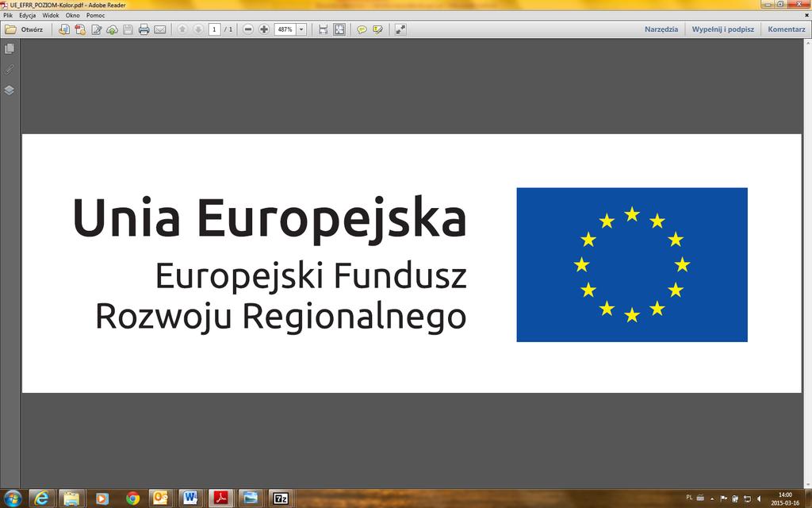Open the Narzędzia pane
The height and width of the screenshot is (508, 812).
[661, 29]
